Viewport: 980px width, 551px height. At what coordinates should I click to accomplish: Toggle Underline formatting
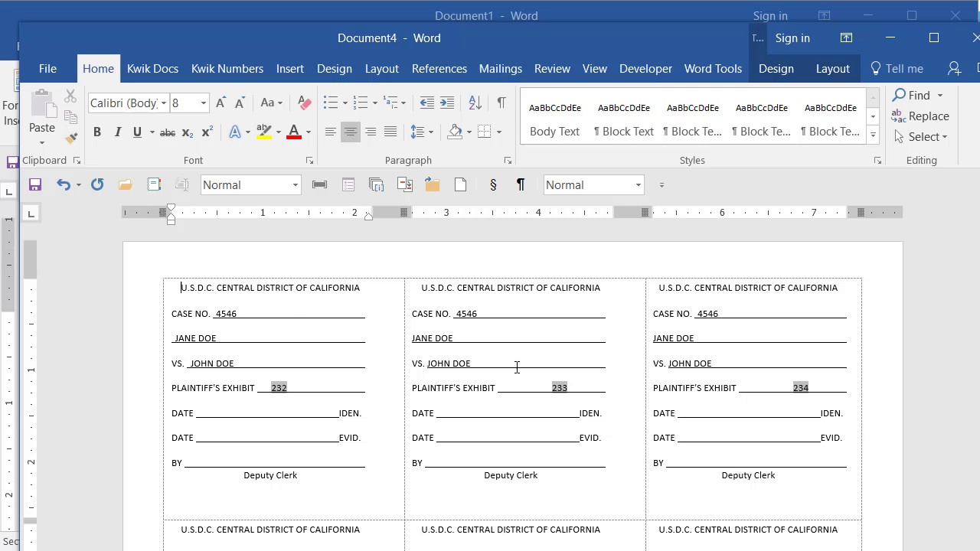click(137, 132)
